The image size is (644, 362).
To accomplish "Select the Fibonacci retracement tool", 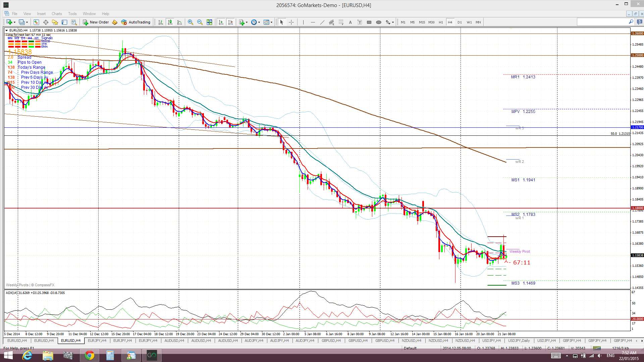I will pos(341,22).
